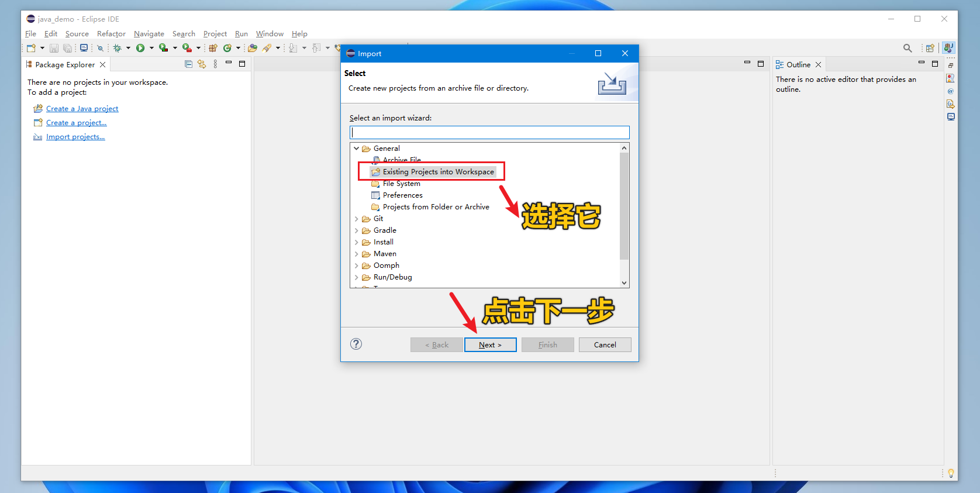Click the light bulb tip icon in status bar
This screenshot has width=980, height=493.
point(951,473)
